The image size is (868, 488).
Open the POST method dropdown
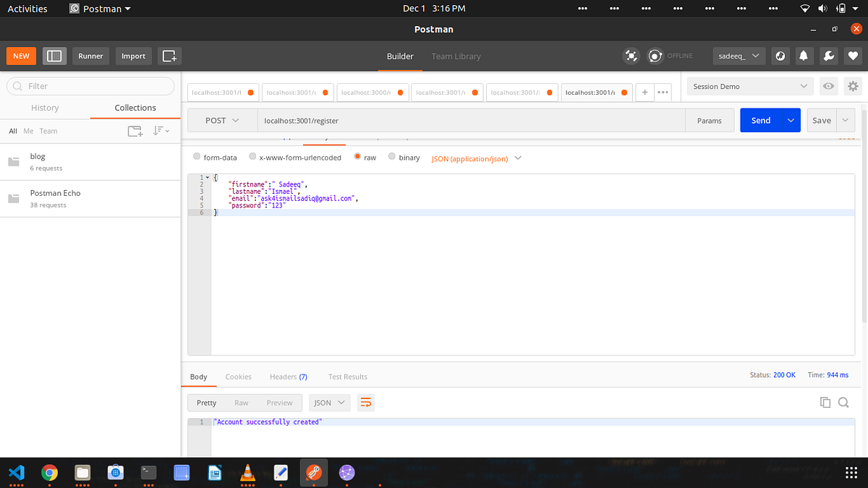pyautogui.click(x=221, y=120)
